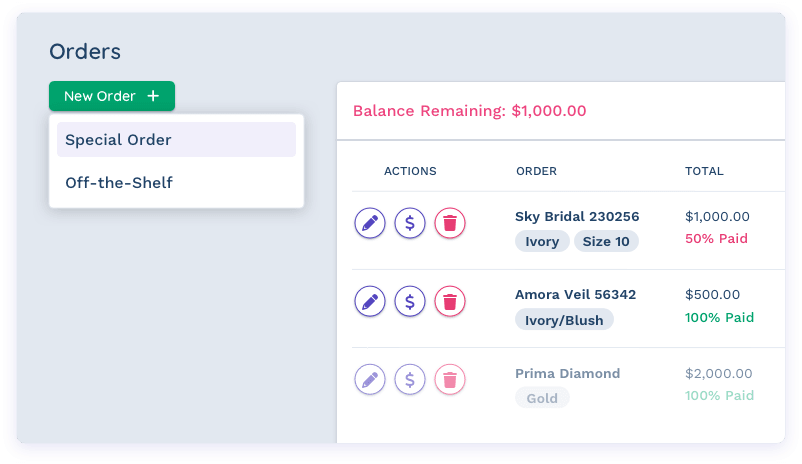
Task: Click the Prima Diamond order name
Action: click(568, 373)
